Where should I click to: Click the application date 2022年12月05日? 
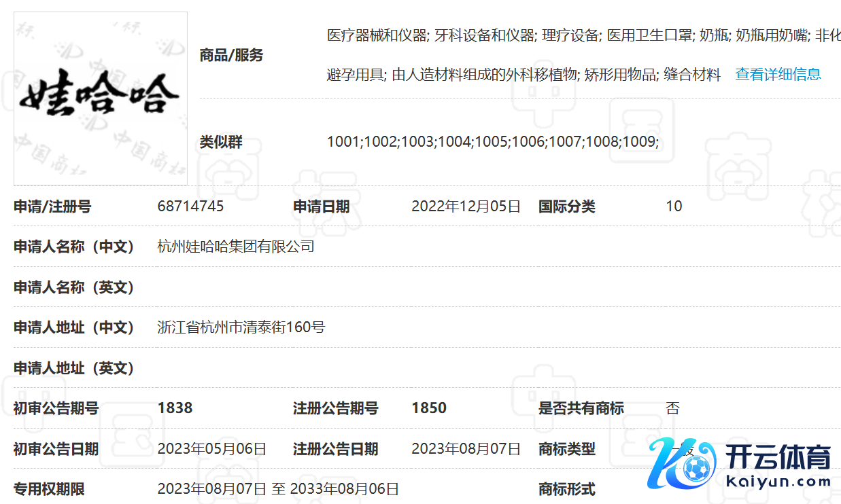466,206
